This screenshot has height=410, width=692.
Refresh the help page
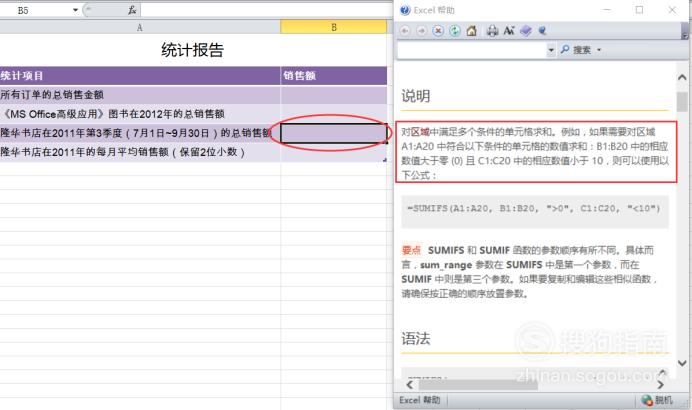(x=455, y=30)
